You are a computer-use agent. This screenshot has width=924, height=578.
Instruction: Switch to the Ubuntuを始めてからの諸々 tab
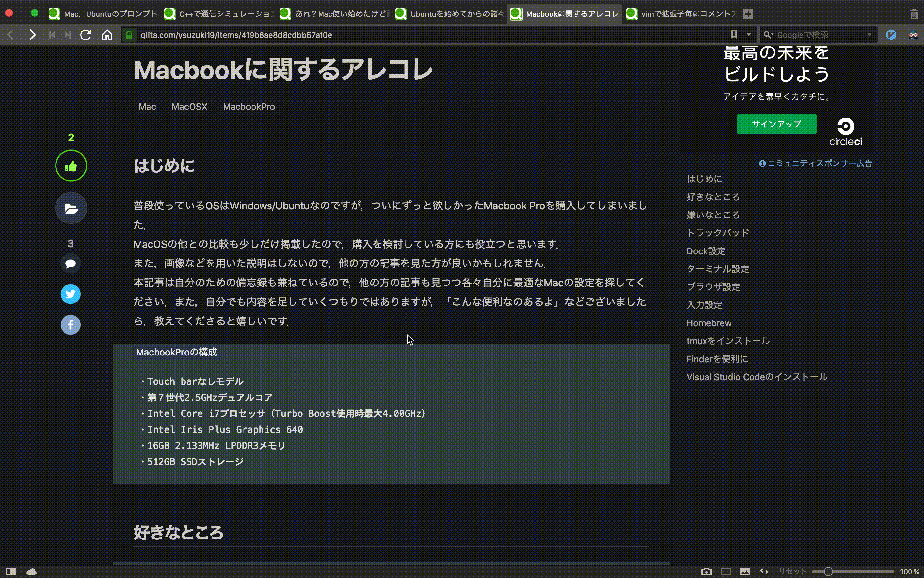coord(450,14)
